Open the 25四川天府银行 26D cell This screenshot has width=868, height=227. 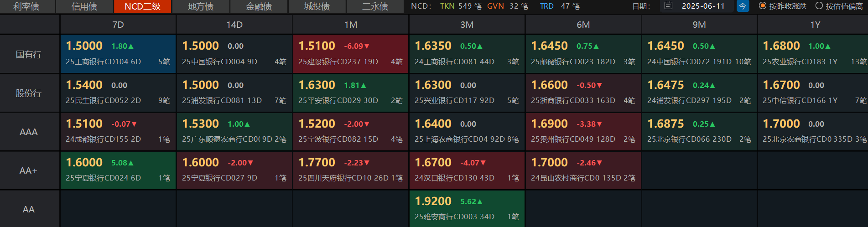coord(351,170)
